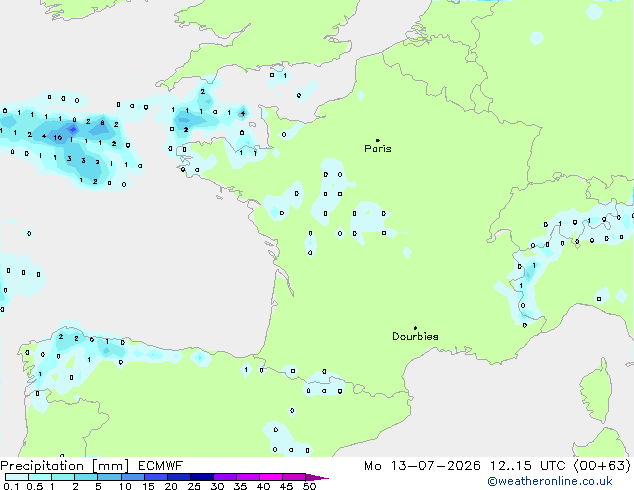This screenshot has width=634, height=490.
Task: Click the Paris location dot marker
Action: click(378, 140)
